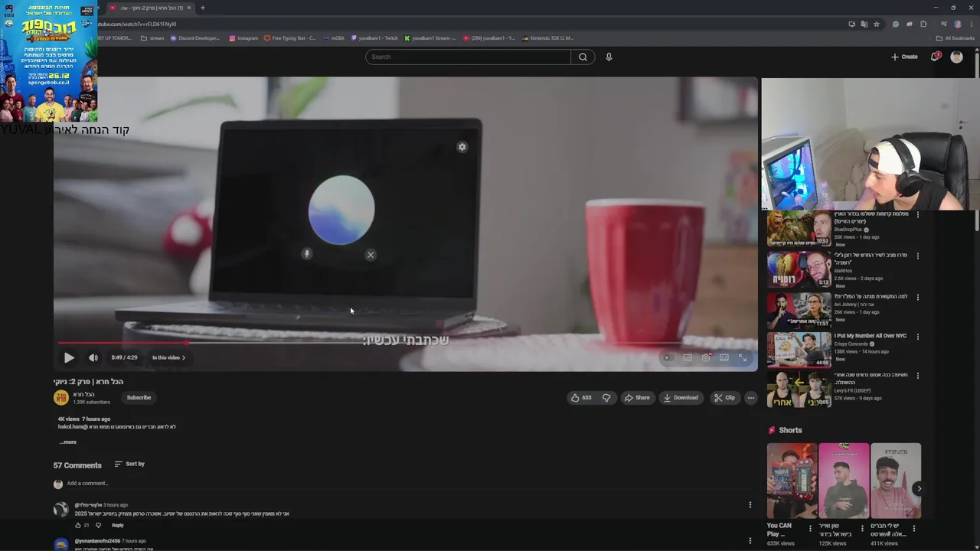Open the Chrome profile avatar
Viewport: 980px width, 551px height.
click(x=957, y=24)
